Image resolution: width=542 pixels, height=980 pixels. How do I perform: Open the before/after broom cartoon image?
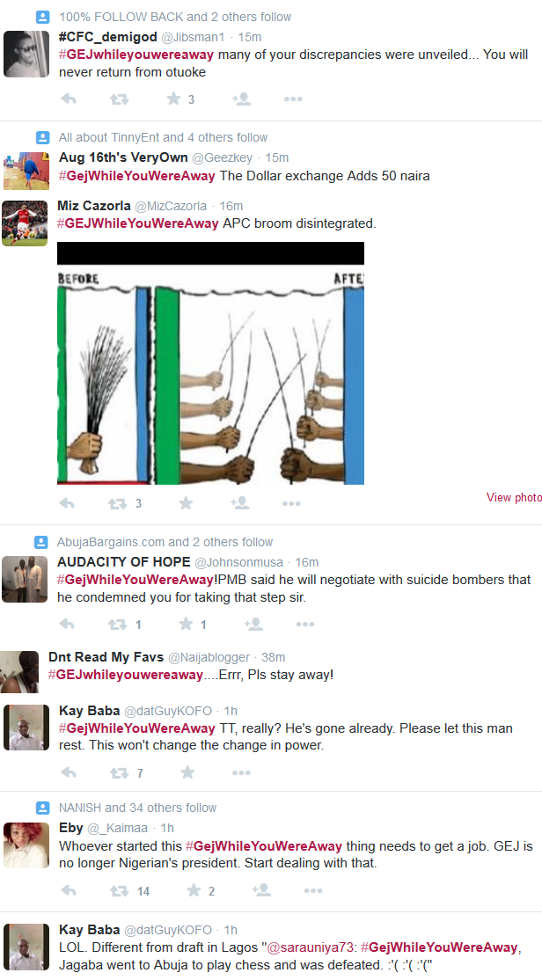(210, 363)
